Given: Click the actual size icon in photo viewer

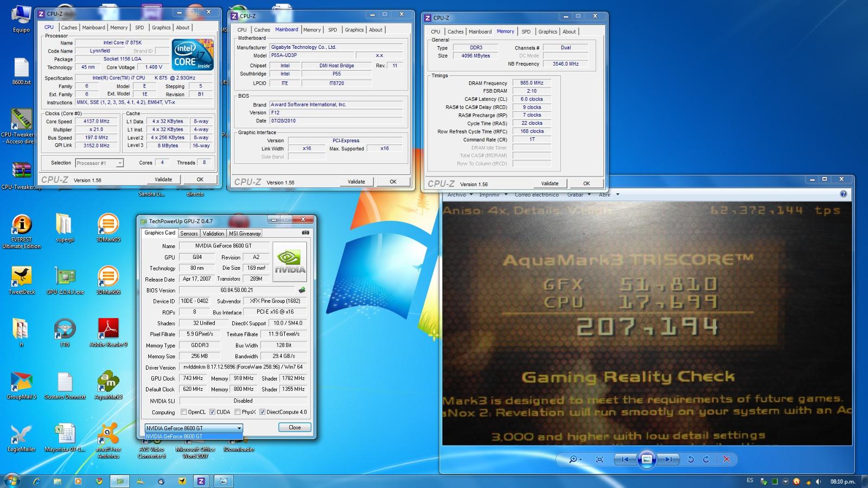Looking at the screenshot, I should click(x=599, y=459).
